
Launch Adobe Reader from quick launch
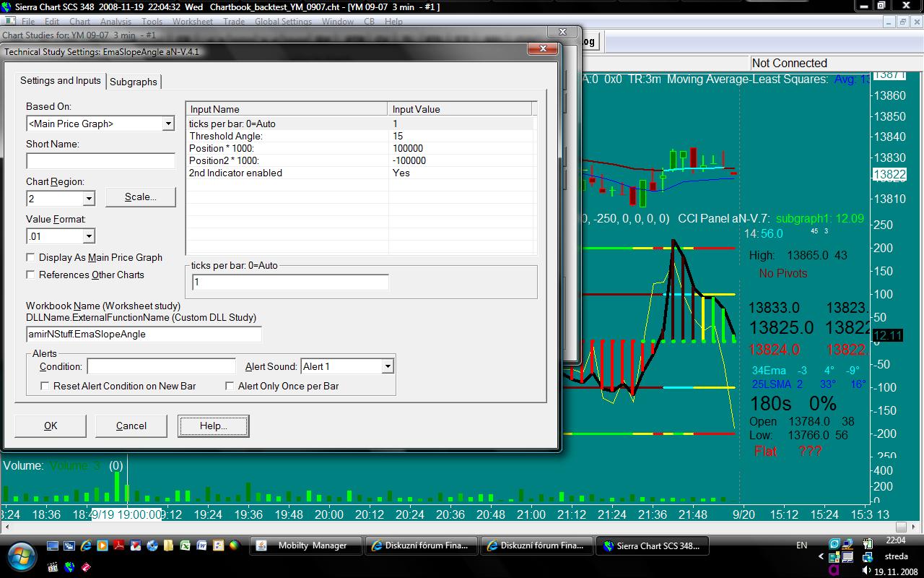pyautogui.click(x=118, y=545)
